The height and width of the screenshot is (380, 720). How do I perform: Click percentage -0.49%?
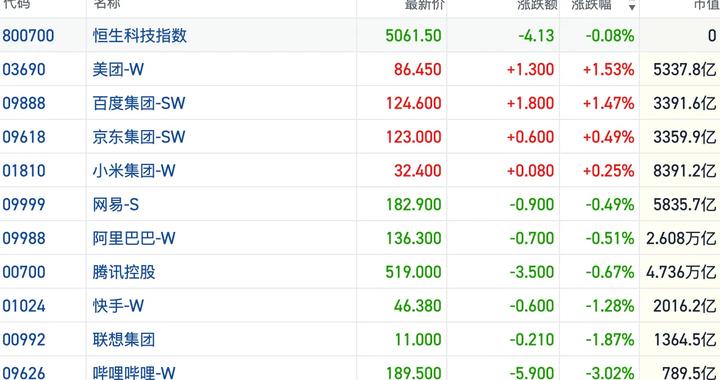click(x=610, y=204)
